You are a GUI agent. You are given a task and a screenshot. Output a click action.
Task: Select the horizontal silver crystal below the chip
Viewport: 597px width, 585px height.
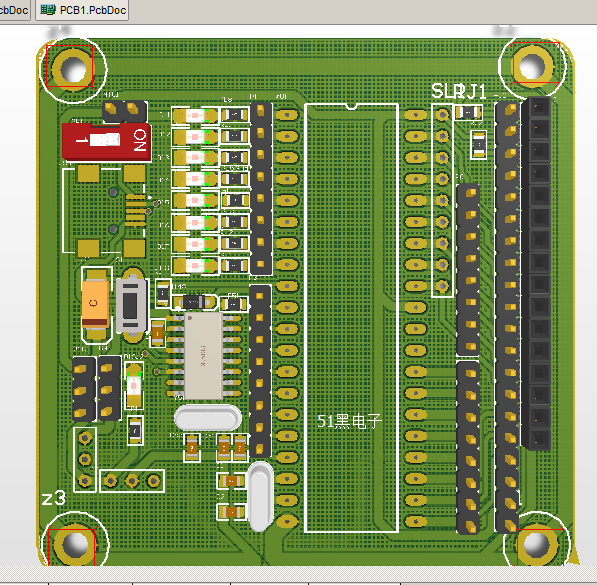coord(208,418)
